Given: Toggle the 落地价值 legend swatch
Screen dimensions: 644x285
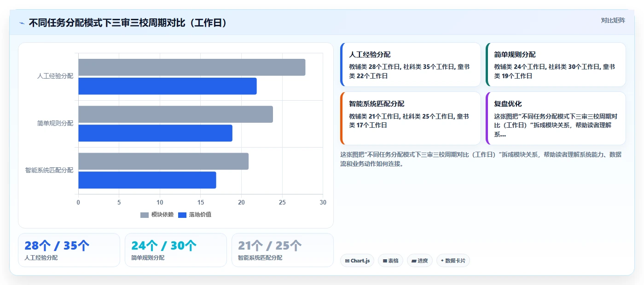Looking at the screenshot, I should point(182,215).
